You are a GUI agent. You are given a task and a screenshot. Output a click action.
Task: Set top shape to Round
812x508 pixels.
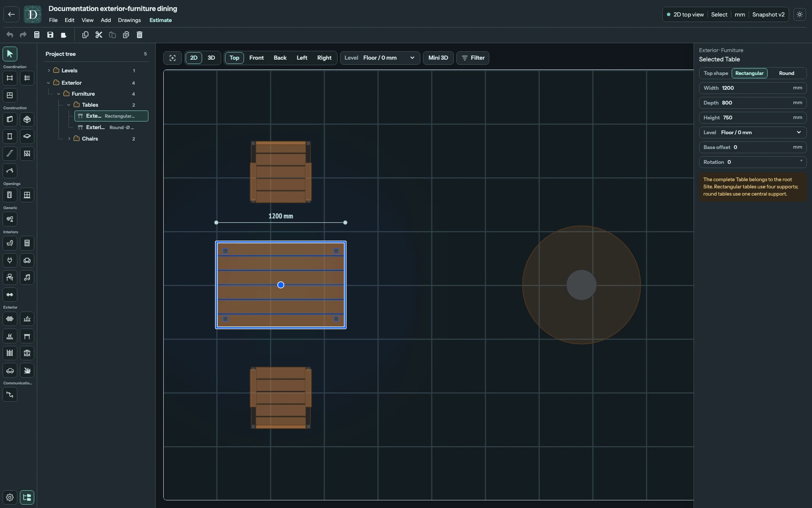[x=787, y=73]
